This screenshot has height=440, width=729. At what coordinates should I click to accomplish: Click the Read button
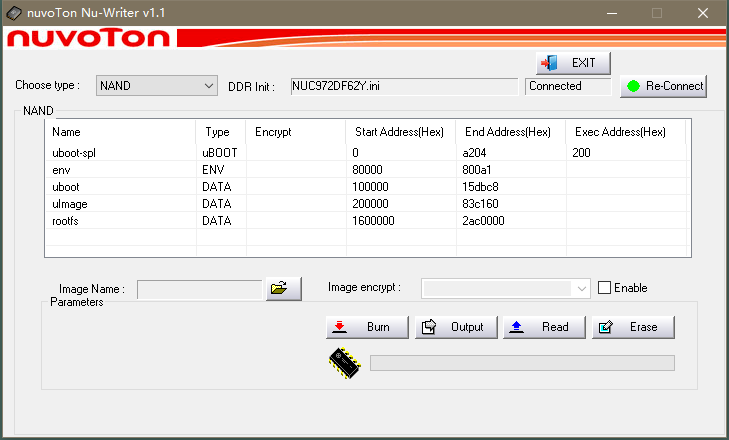click(x=544, y=327)
